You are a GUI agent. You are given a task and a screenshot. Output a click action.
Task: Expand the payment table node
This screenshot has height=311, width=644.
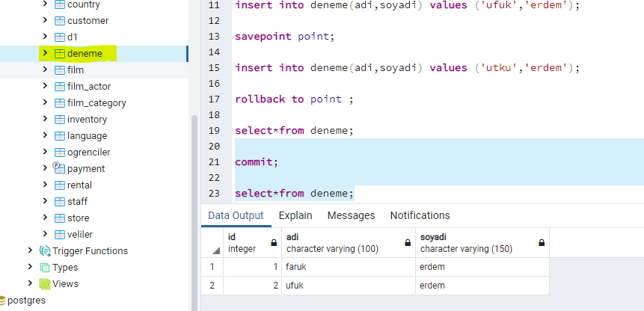pos(45,167)
